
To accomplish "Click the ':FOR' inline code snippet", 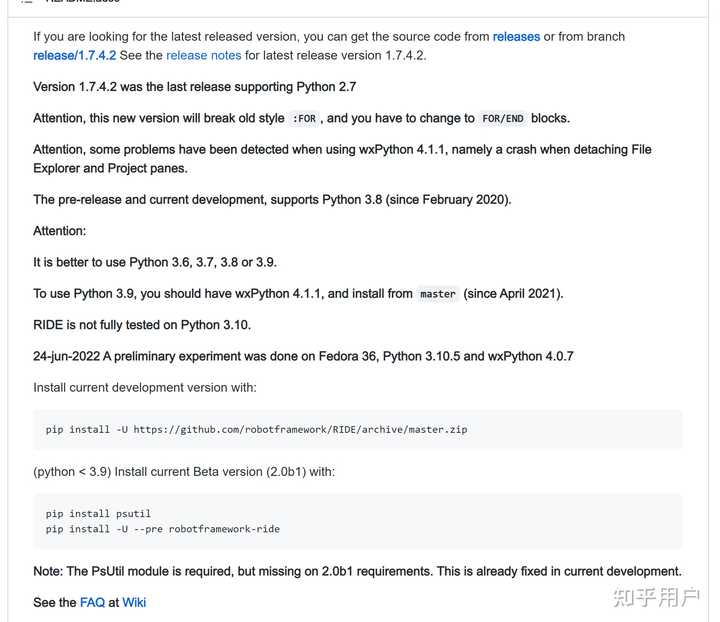I will click(303, 119).
